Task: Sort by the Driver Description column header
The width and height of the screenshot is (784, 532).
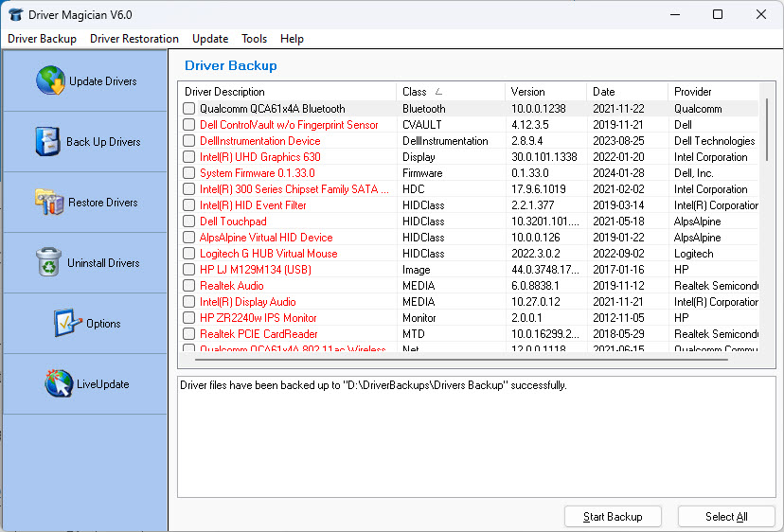Action: click(287, 92)
